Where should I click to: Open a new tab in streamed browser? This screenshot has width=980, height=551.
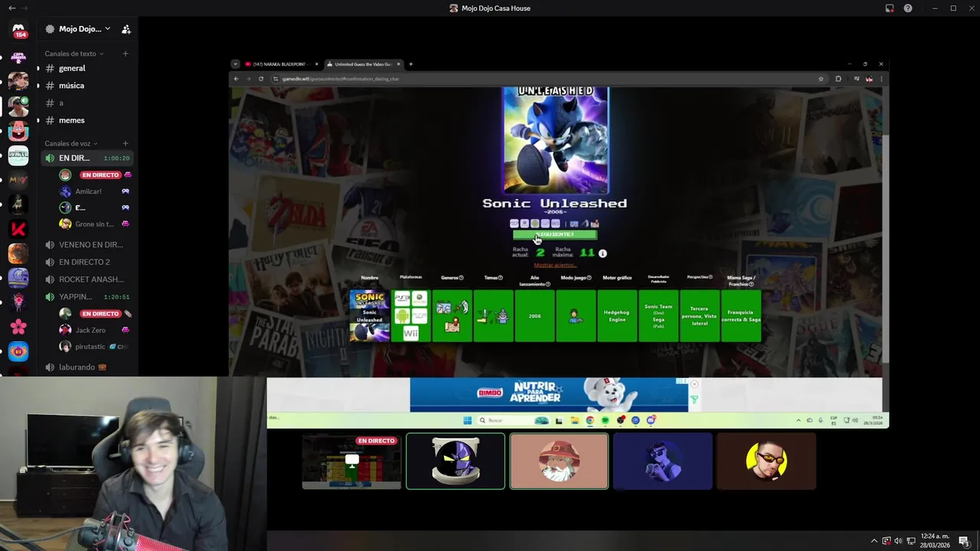(410, 64)
